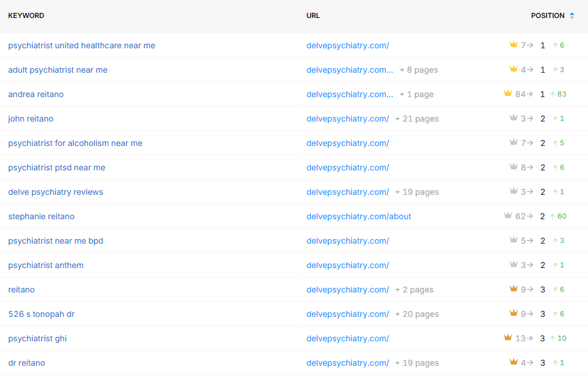Expand '+ 19 pages' for dr reitano
Screen dimensions: 588x382
416,363
